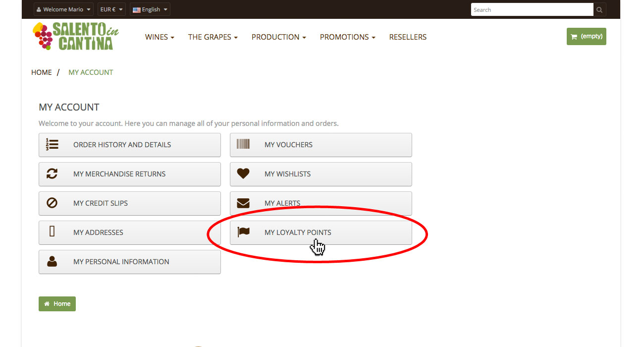Click the search magnifier icon
The width and height of the screenshot is (644, 347).
[x=599, y=10]
